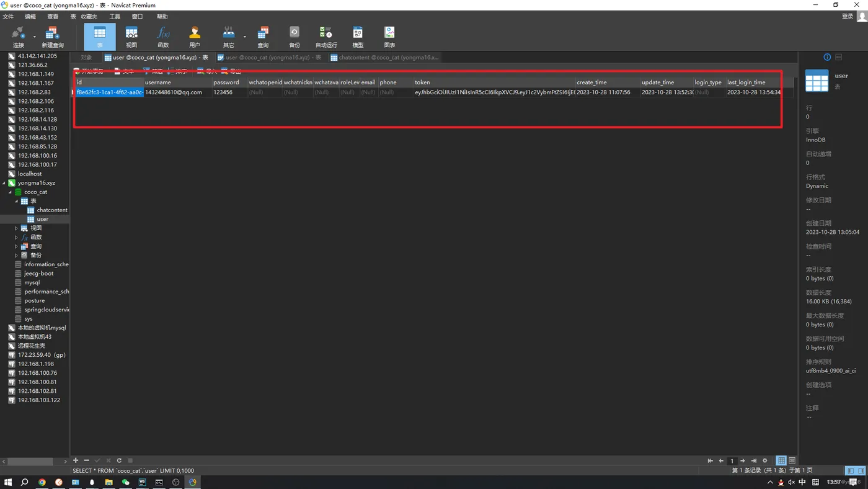868x489 pixels.
Task: Open the 查询 queries toolbar section
Action: (263, 37)
